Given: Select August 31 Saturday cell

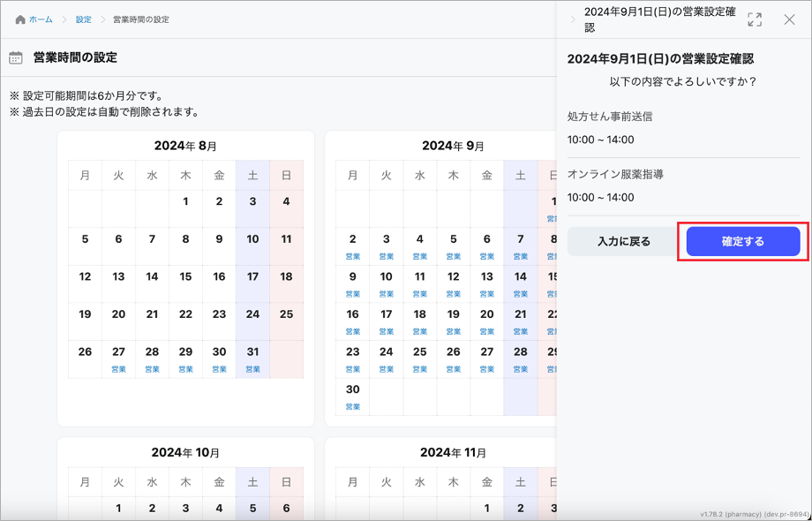Looking at the screenshot, I should coord(252,359).
